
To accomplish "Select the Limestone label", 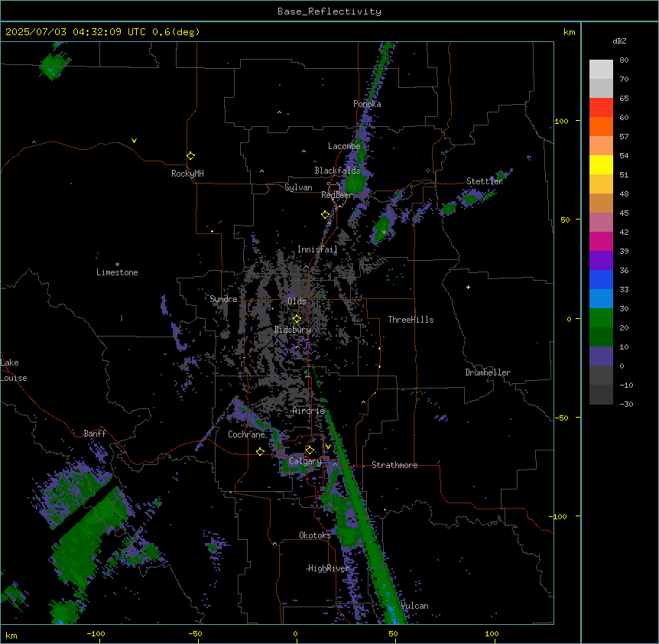I will 117,272.
